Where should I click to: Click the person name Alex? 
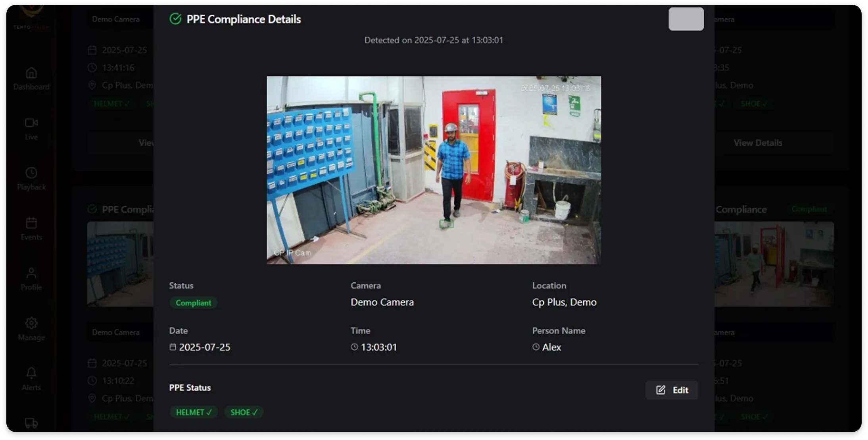(x=551, y=347)
